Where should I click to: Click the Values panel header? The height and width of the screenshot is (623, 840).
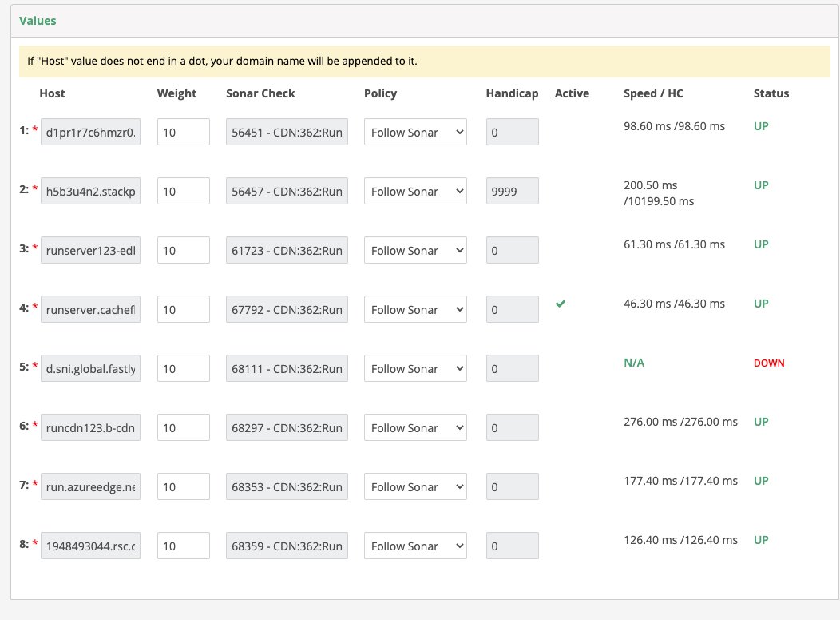(x=38, y=21)
